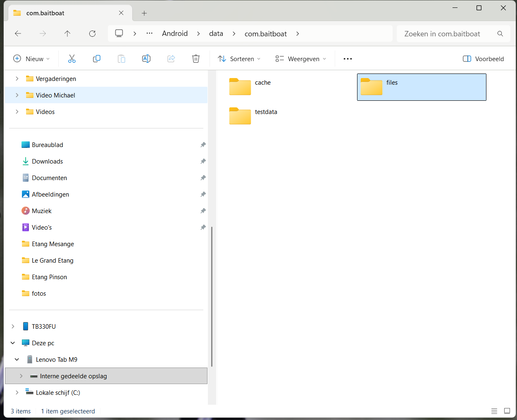Switch to large icons view in status bar
517x420 pixels.
click(507, 411)
